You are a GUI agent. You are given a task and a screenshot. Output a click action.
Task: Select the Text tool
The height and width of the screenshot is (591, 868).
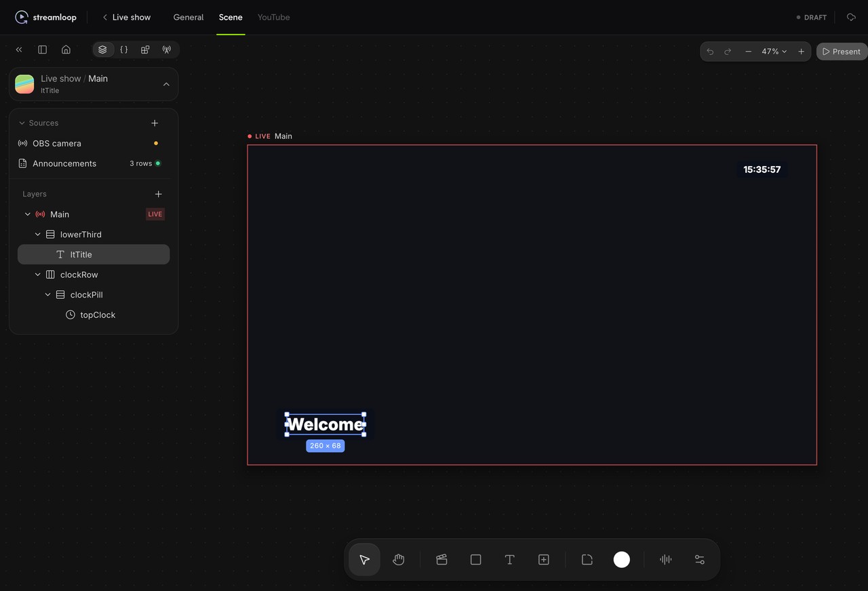(510, 559)
